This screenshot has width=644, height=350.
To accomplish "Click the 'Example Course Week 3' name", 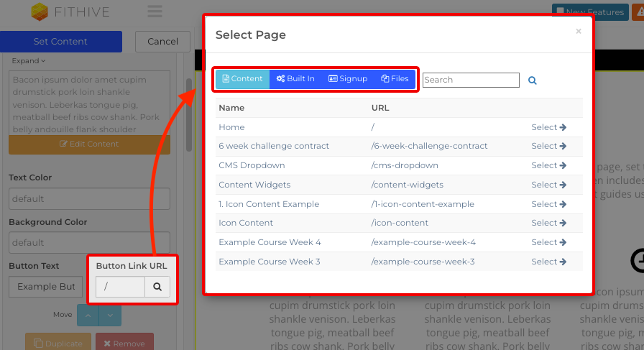I will [x=270, y=262].
